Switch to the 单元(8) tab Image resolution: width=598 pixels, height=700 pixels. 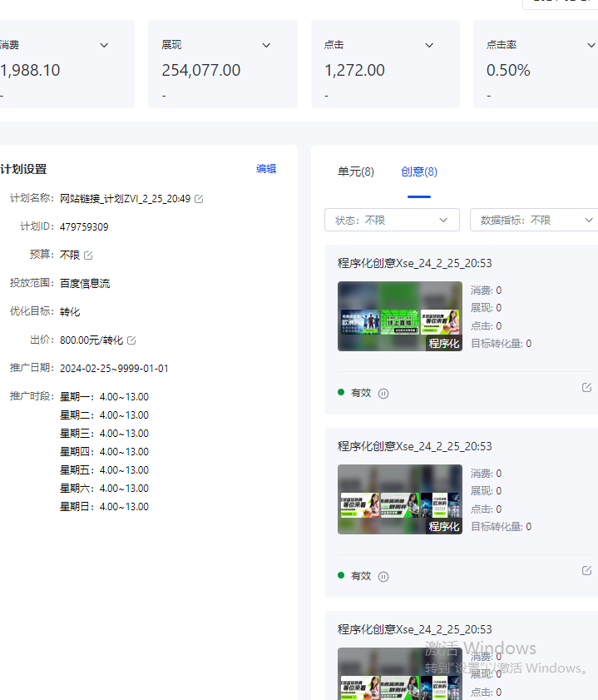356,171
